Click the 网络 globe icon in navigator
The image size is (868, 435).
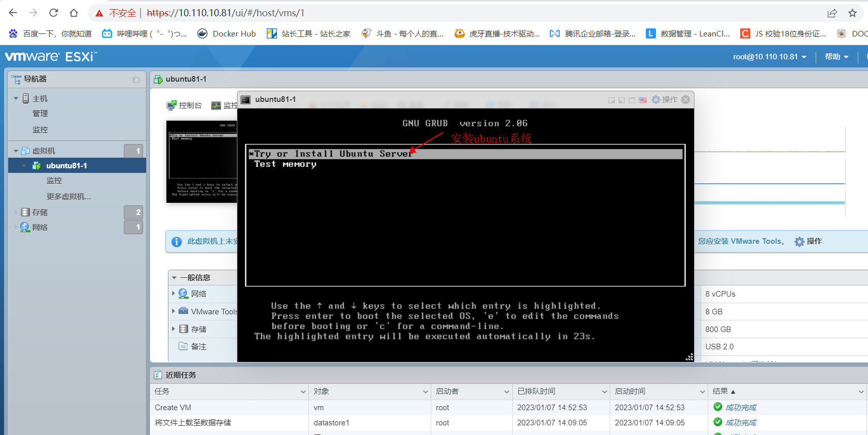pos(25,227)
